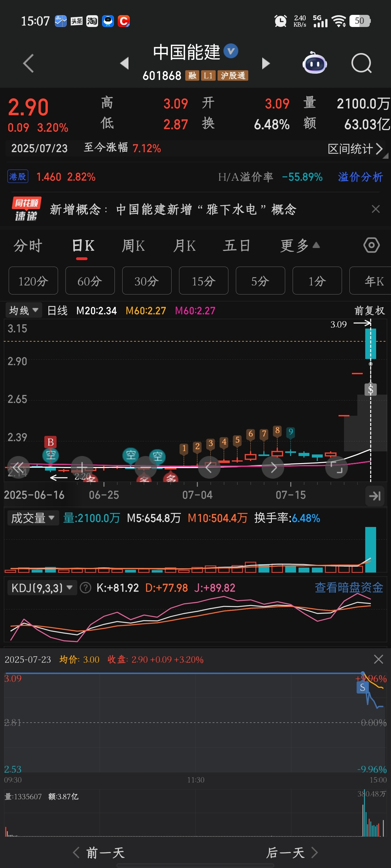Rewind chart with double-left arrow button

[19, 467]
